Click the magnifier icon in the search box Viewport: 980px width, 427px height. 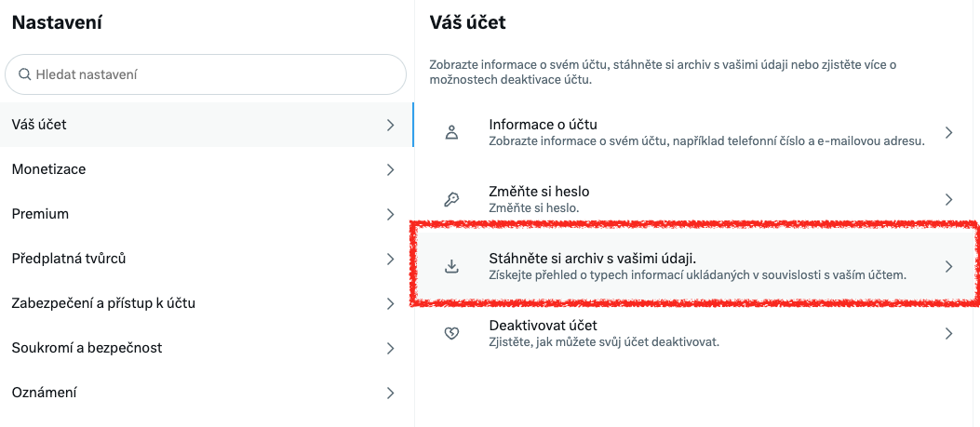click(25, 73)
